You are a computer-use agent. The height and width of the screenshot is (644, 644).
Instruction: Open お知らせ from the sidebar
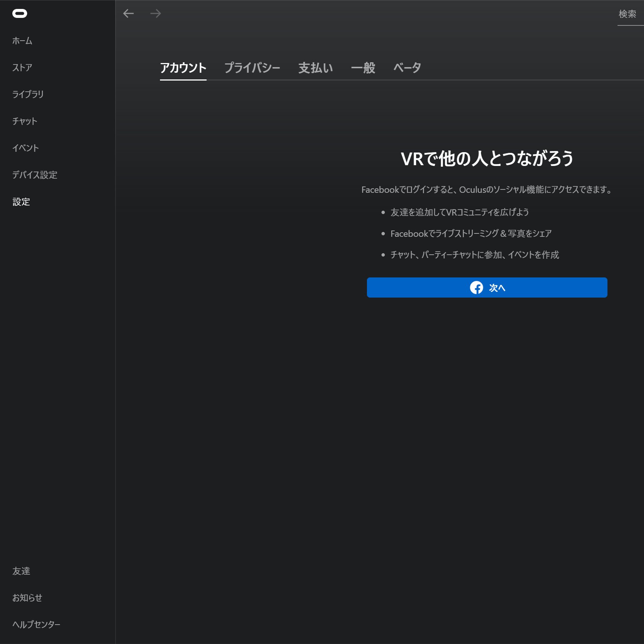tap(26, 598)
